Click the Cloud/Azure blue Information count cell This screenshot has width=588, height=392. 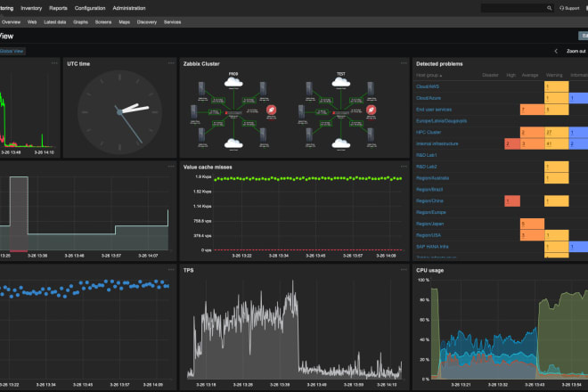pos(578,98)
